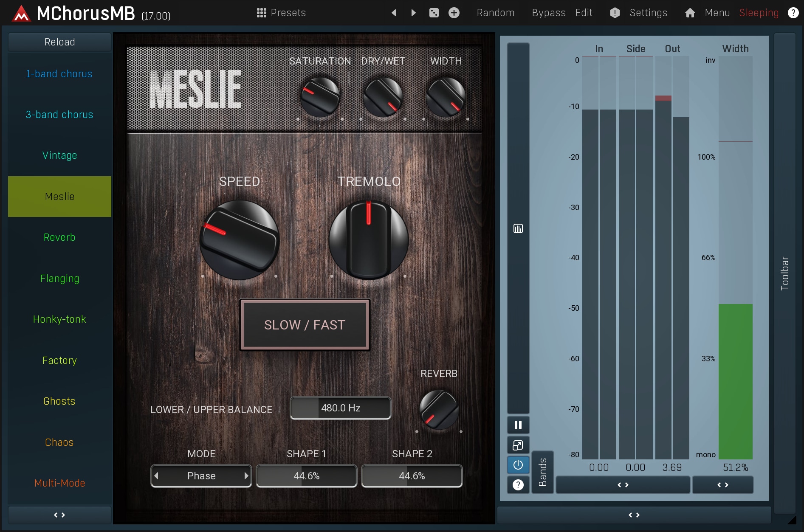Switch to the Honky-tonk tab
Viewport: 804px width, 532px height.
coord(59,319)
